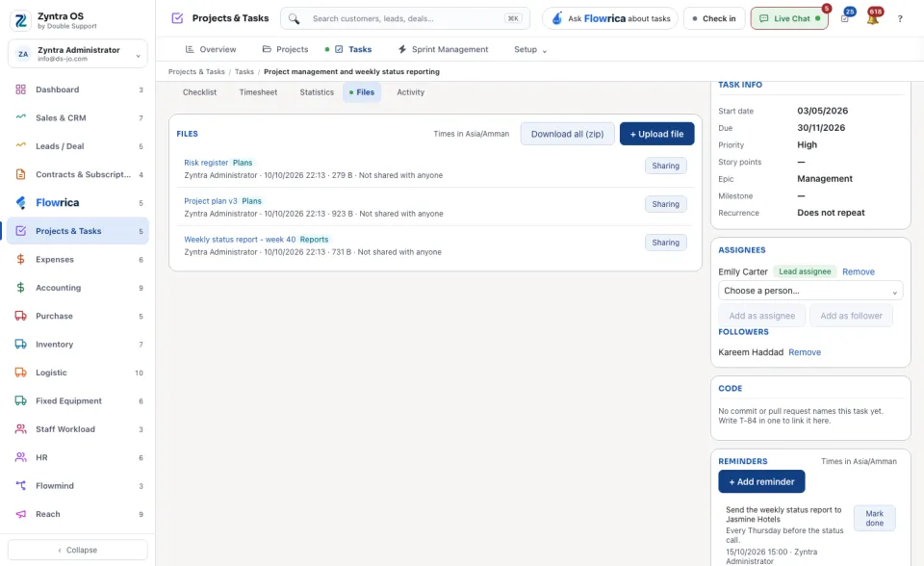Screen dimensions: 924x566
Task: Click the Staff Workload people icon
Action: pos(20,429)
